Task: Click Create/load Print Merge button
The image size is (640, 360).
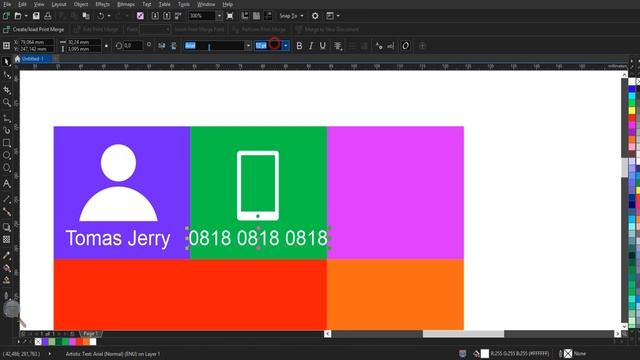Action: point(33,29)
